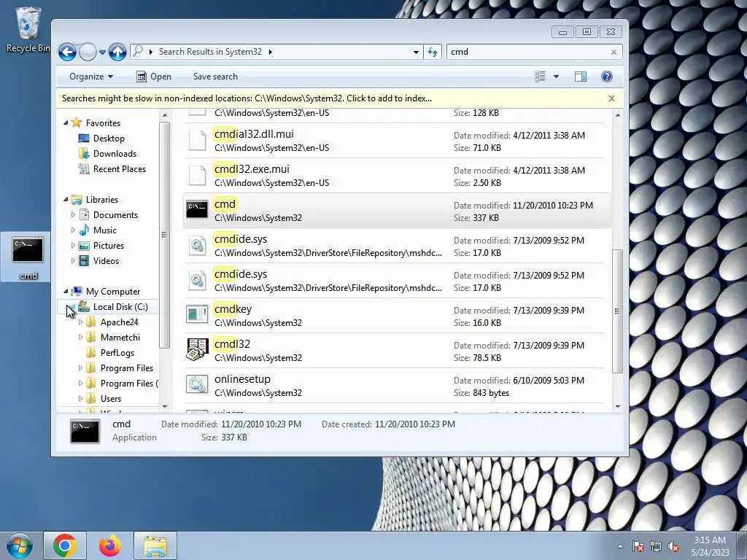
Task: Expand the Program Files folder
Action: [x=80, y=368]
